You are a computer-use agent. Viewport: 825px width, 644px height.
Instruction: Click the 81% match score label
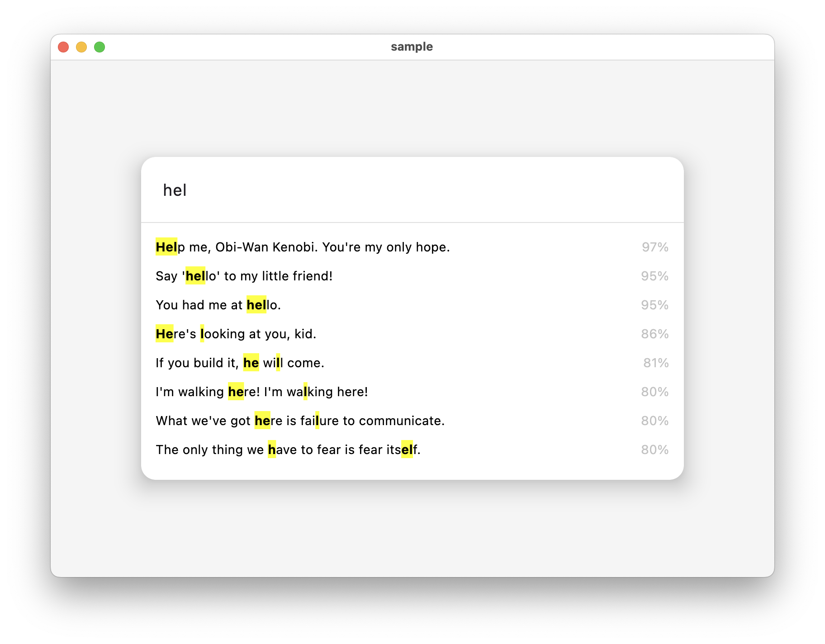[x=655, y=363]
